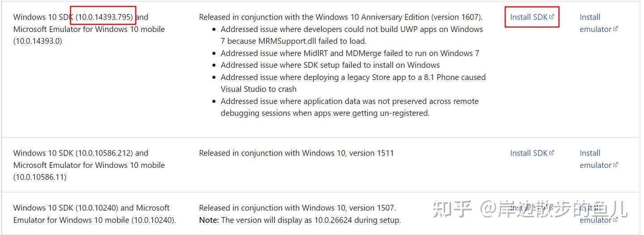
Task: Click the Note about version 10.0.26624 display
Action: (x=300, y=220)
